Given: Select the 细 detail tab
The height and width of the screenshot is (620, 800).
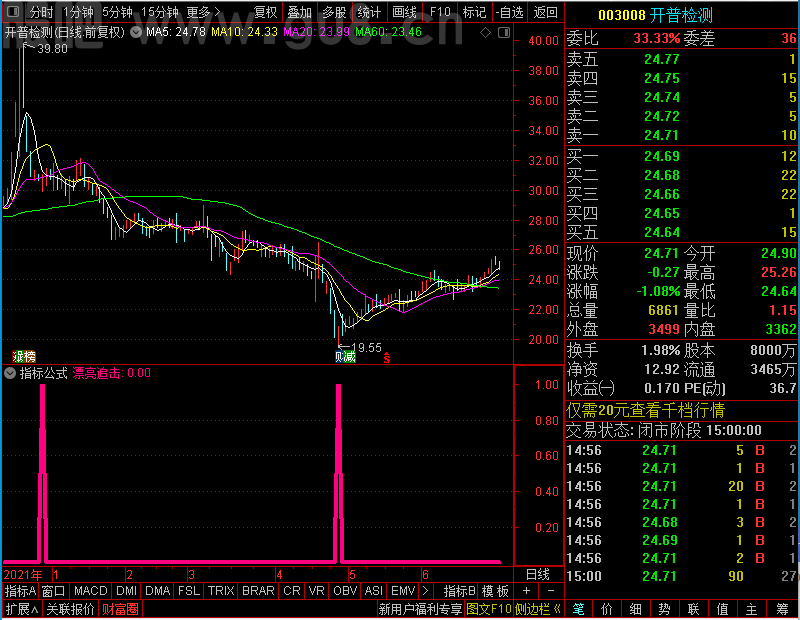Looking at the screenshot, I should [635, 609].
